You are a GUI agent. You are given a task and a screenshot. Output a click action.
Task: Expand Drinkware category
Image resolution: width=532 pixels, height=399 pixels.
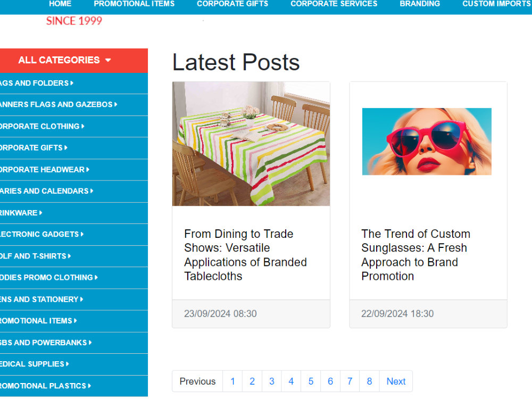coord(74,213)
